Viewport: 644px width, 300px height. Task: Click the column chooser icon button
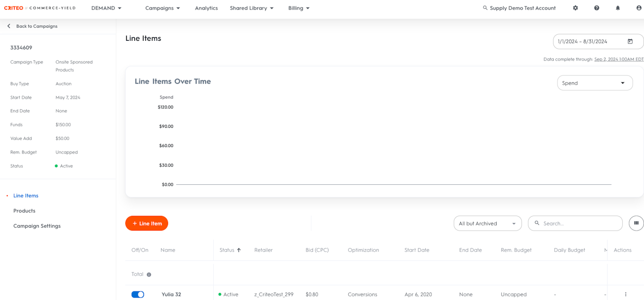pos(636,223)
